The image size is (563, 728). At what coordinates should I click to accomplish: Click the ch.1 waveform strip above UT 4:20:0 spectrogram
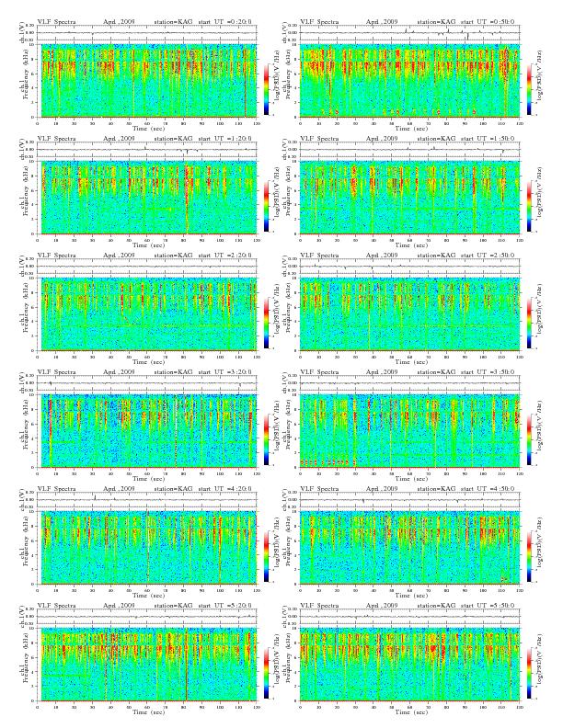click(147, 500)
